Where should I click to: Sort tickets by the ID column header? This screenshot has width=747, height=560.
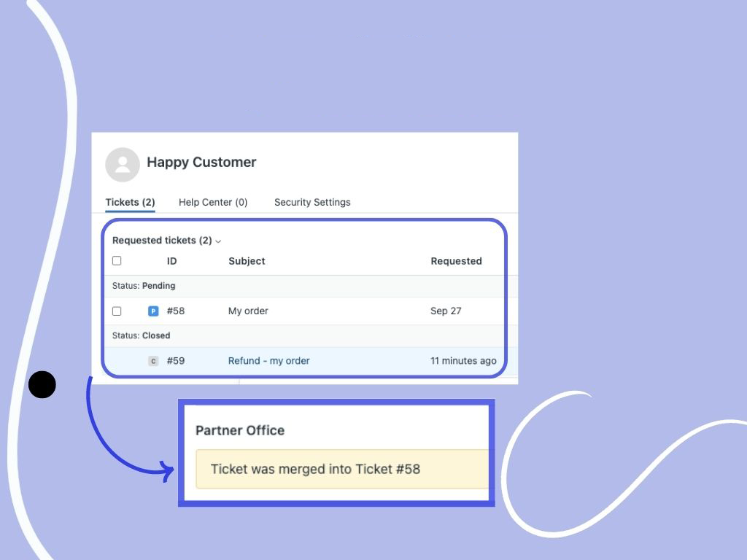tap(172, 261)
